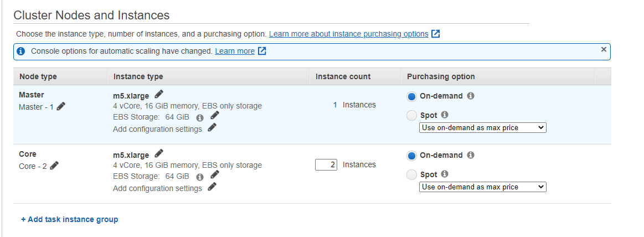The height and width of the screenshot is (237, 644).
Task: Select On-demand for the Core node
Action: [411, 156]
